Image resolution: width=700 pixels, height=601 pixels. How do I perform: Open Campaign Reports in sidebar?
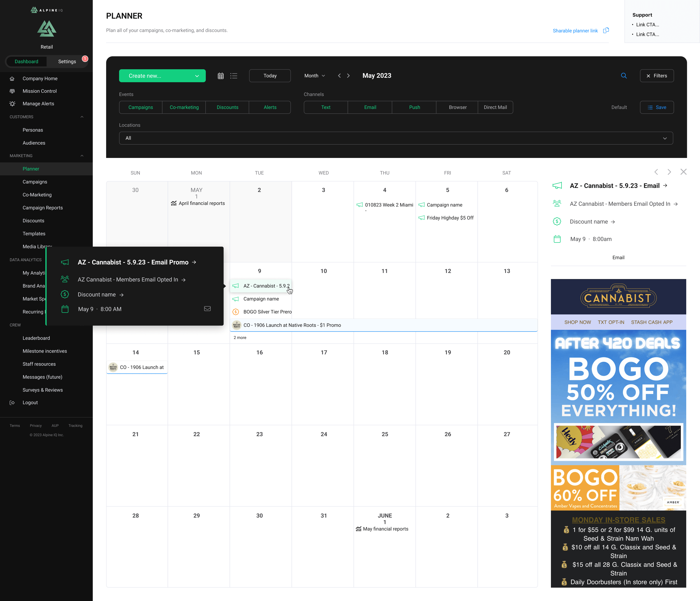[43, 208]
